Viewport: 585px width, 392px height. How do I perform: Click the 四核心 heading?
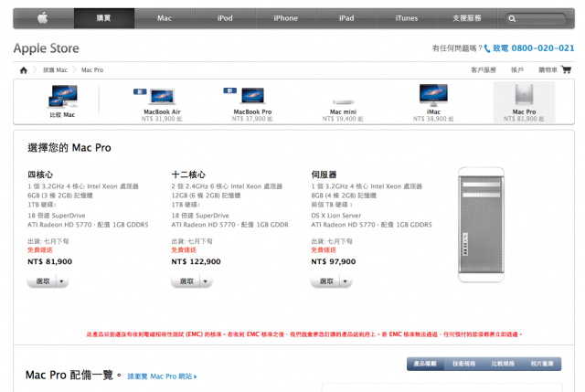pos(40,175)
